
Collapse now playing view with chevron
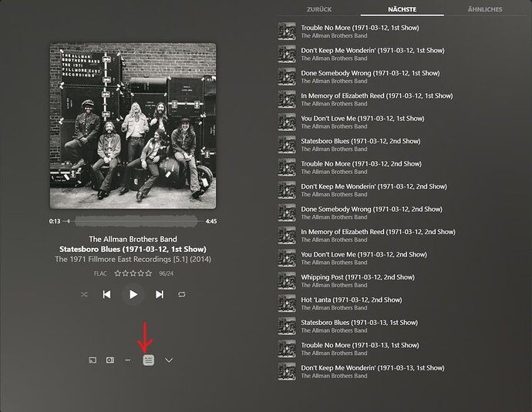tap(169, 360)
